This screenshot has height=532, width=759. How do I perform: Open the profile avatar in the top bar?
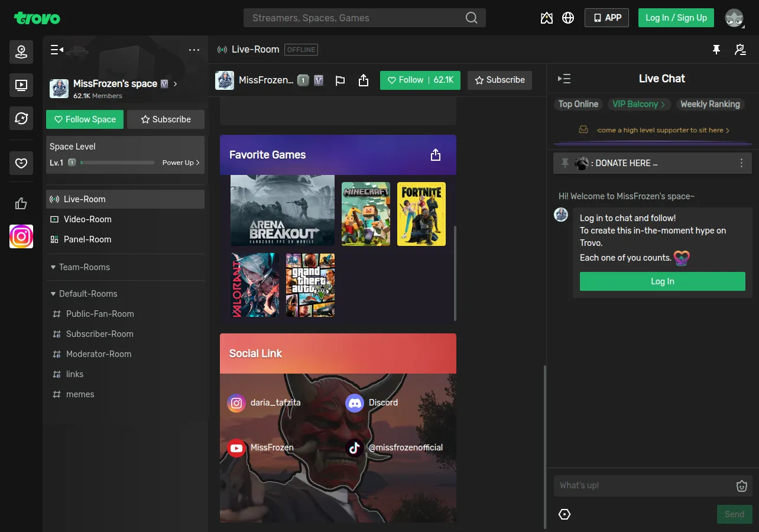[x=734, y=18]
